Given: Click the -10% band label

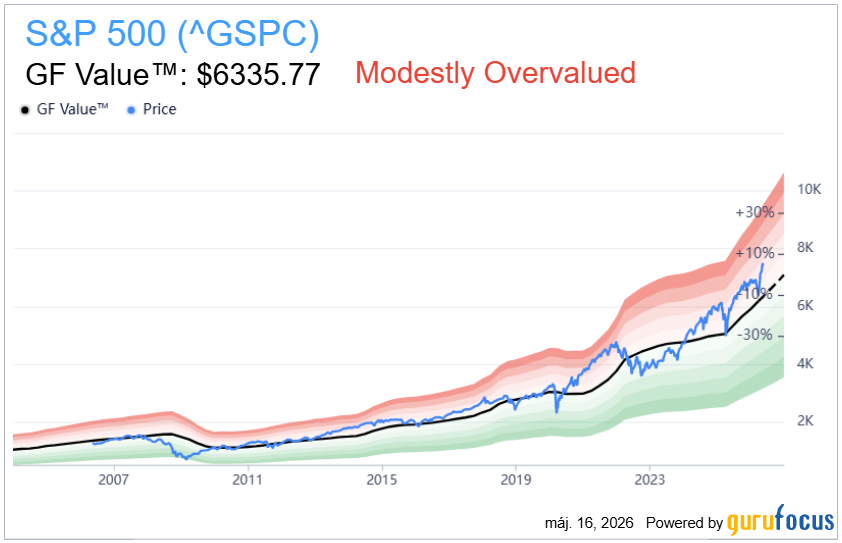Looking at the screenshot, I should 755,294.
